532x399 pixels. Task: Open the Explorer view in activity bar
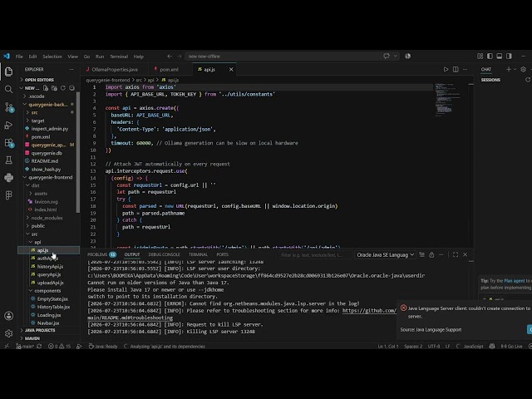click(9, 71)
